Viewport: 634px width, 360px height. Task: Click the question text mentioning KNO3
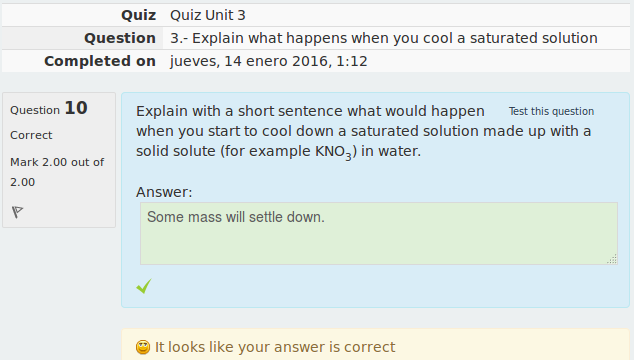coord(364,131)
